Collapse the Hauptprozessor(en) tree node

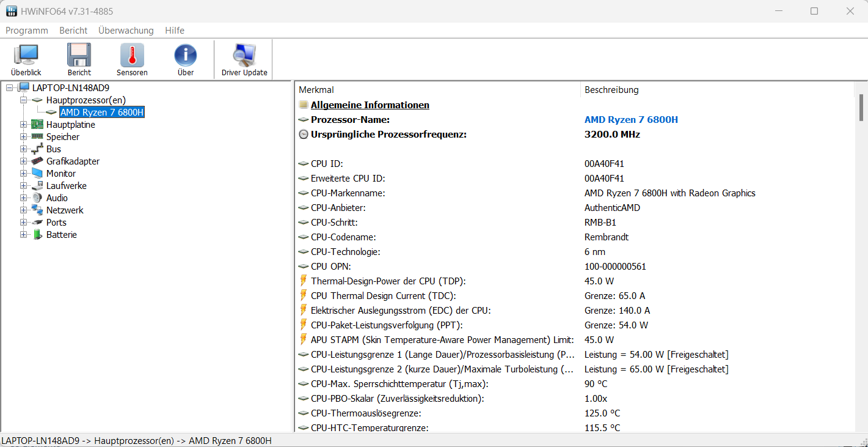[24, 100]
